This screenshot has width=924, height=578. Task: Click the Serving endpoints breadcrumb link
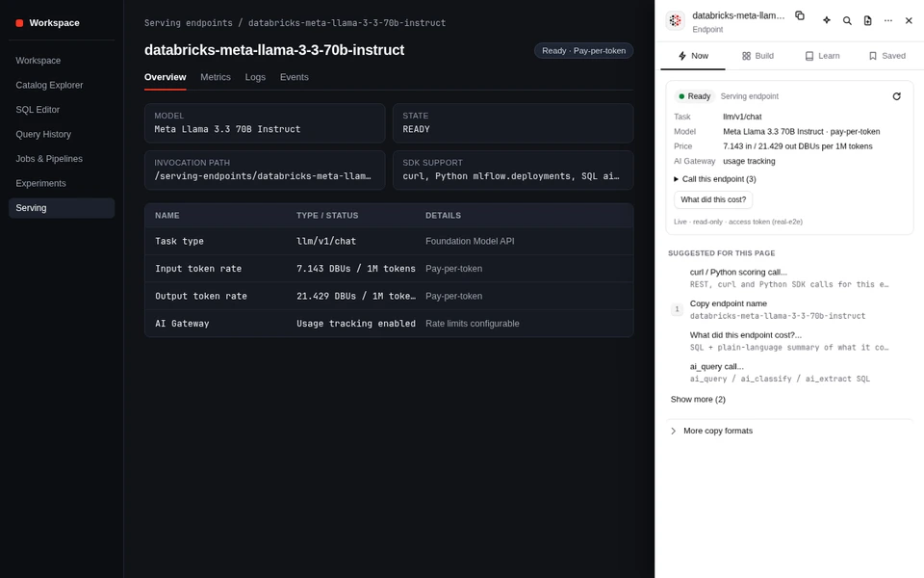[x=189, y=23]
